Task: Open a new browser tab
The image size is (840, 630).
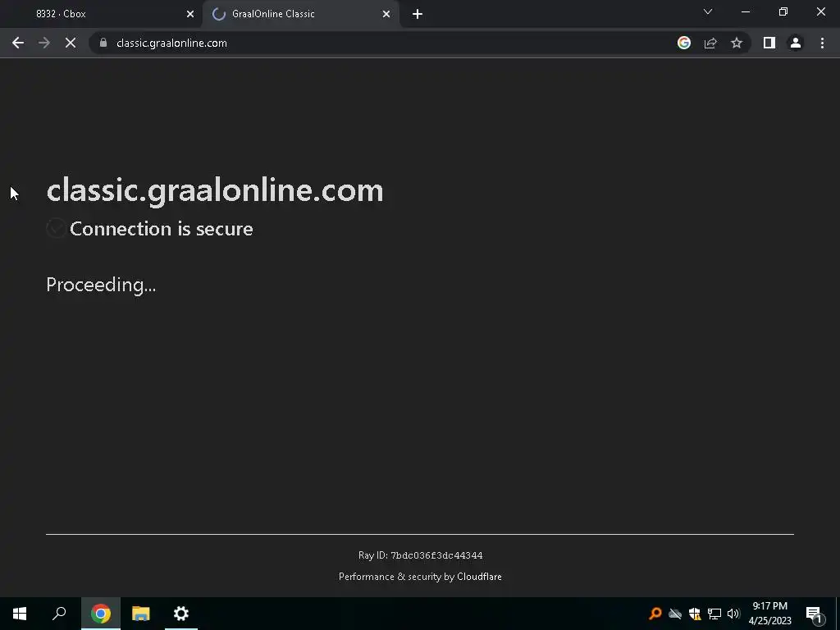Action: click(x=418, y=14)
